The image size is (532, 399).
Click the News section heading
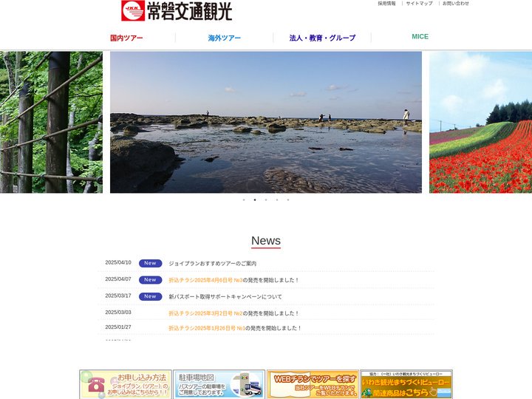tap(266, 241)
